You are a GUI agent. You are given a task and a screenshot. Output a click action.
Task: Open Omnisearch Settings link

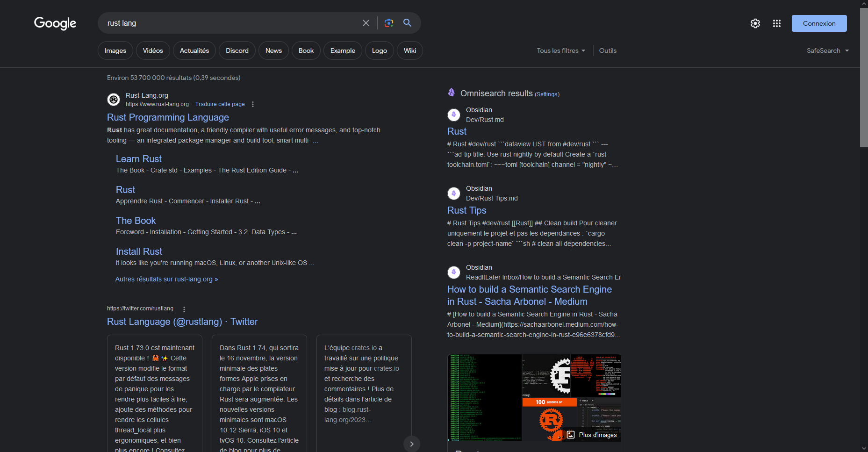pyautogui.click(x=547, y=94)
